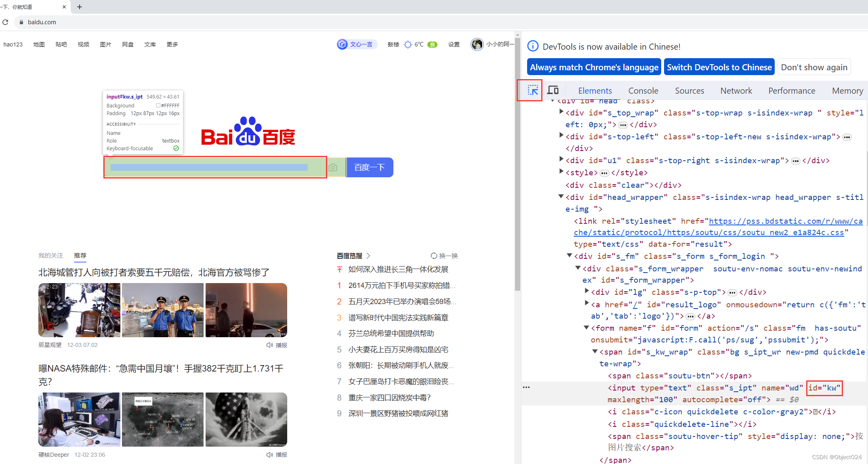Click the 播报 speaker icon for first article
Viewport: 868px width, 464px height.
pyautogui.click(x=269, y=345)
